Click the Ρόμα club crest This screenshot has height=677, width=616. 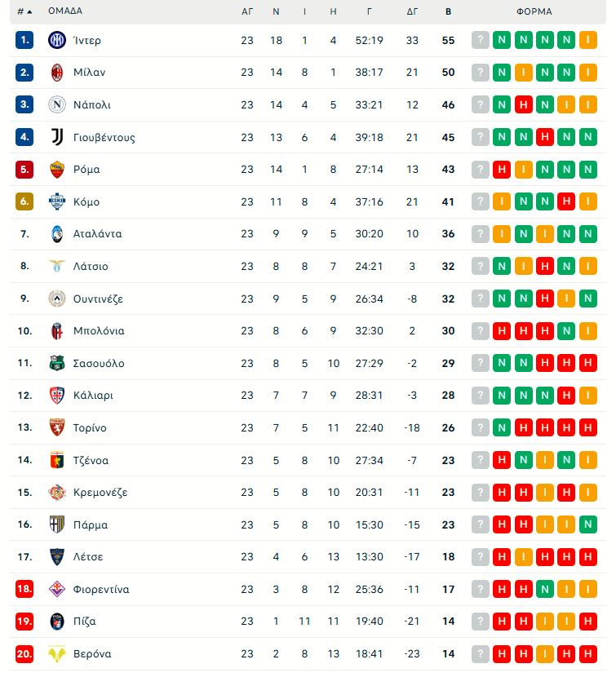[x=55, y=169]
